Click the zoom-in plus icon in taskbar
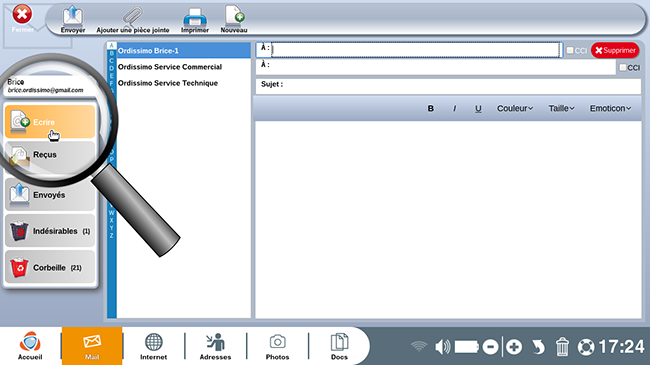The height and width of the screenshot is (365, 650). 514,347
